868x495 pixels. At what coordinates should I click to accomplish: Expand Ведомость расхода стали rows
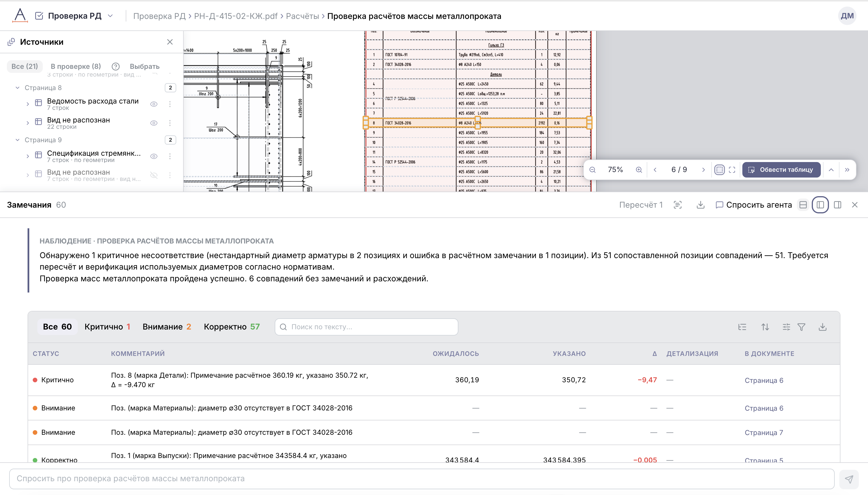pyautogui.click(x=28, y=104)
